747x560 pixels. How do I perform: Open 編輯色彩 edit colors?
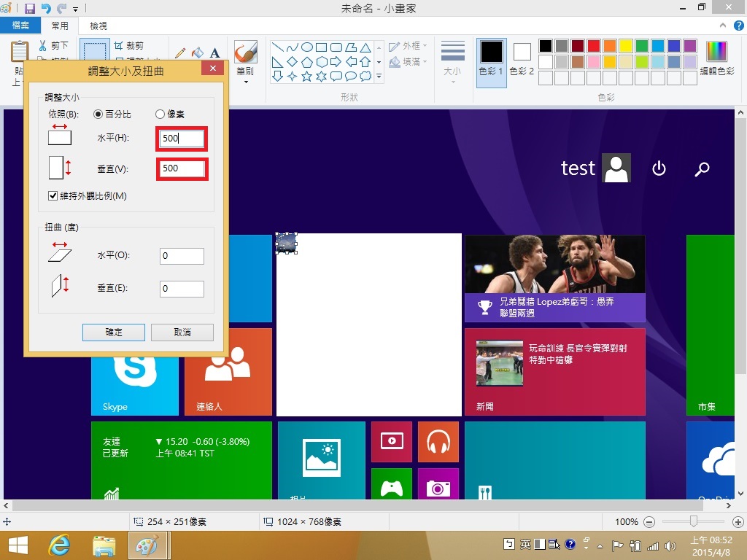tap(717, 58)
